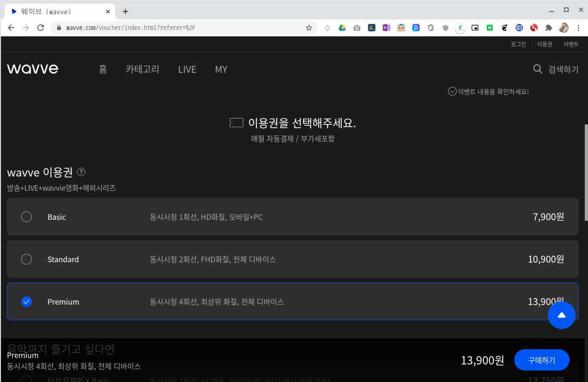Click the site lock icon in address bar
The width and height of the screenshot is (588, 382).
59,28
